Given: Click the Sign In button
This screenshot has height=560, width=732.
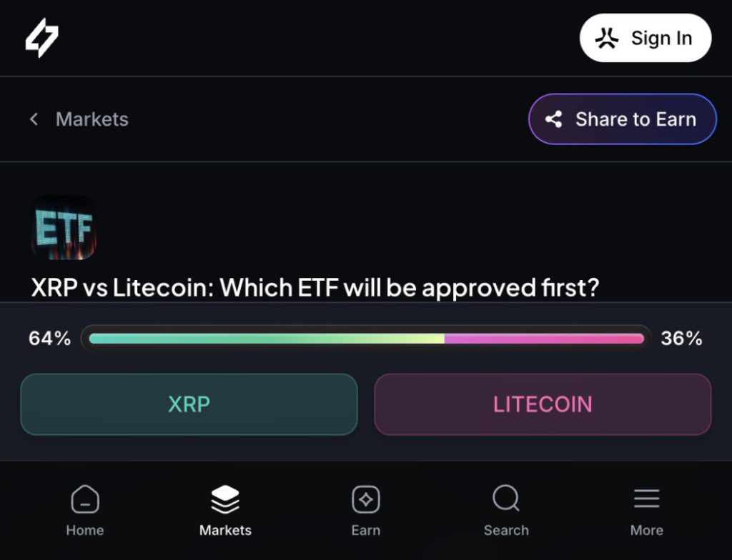Looking at the screenshot, I should click(645, 38).
